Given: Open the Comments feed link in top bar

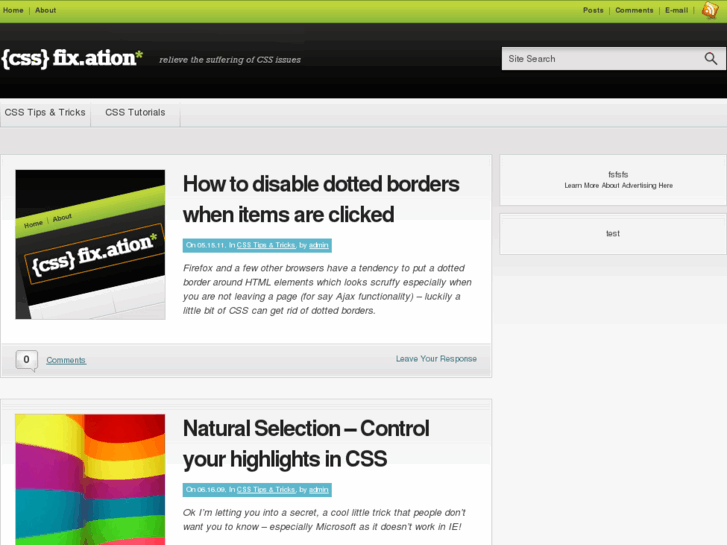Looking at the screenshot, I should [x=634, y=10].
